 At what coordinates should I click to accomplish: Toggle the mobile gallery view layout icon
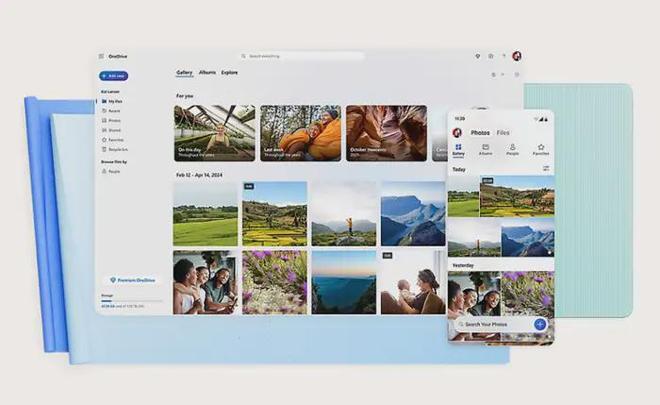point(545,168)
